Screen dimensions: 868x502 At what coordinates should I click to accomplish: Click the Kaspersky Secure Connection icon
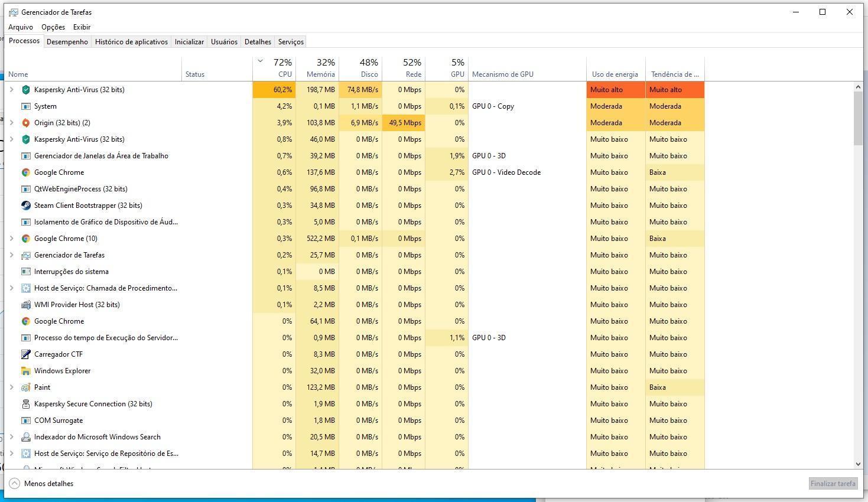point(25,404)
